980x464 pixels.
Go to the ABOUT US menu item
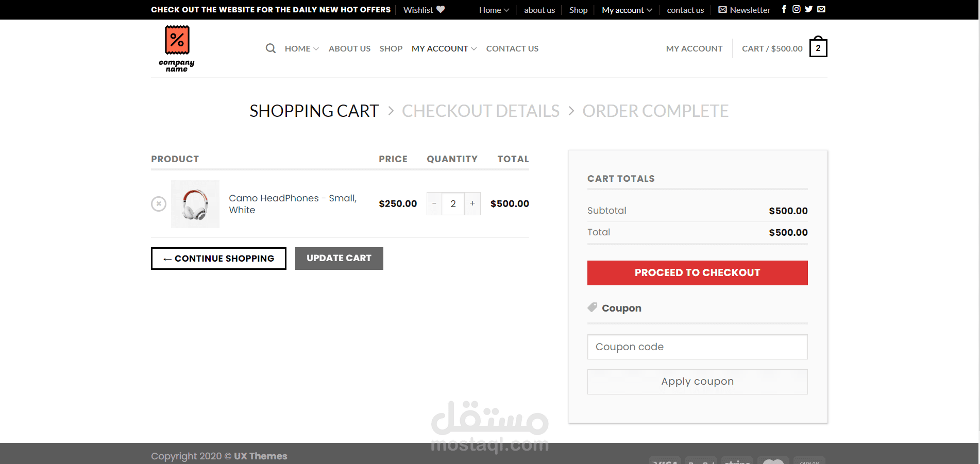click(349, 48)
